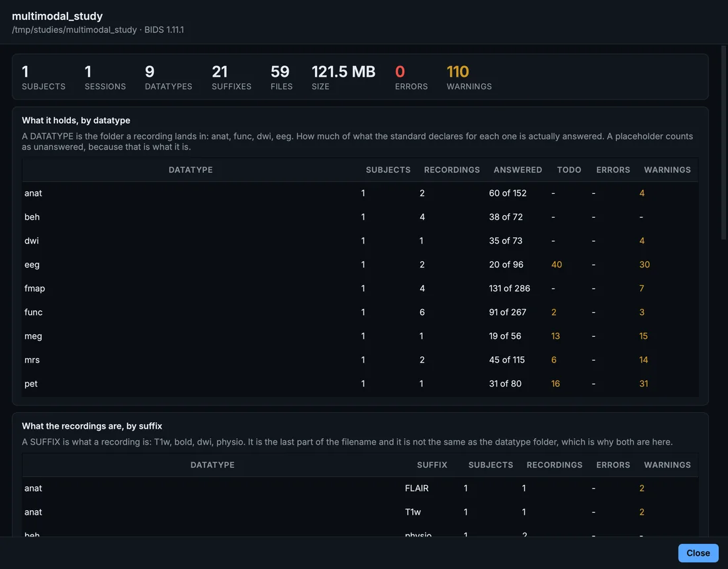
Task: Click the SUBJECTS summary stat
Action: 43,77
